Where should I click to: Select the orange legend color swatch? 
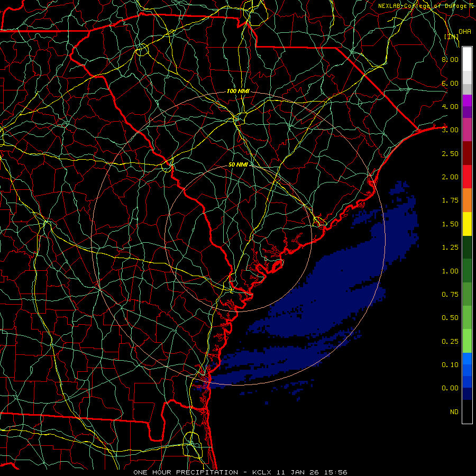(x=467, y=200)
